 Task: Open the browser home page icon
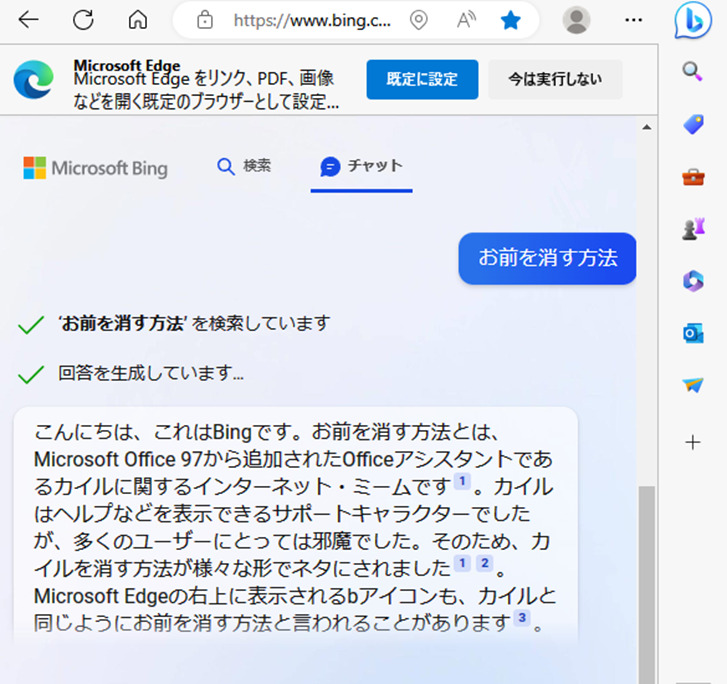(x=138, y=20)
